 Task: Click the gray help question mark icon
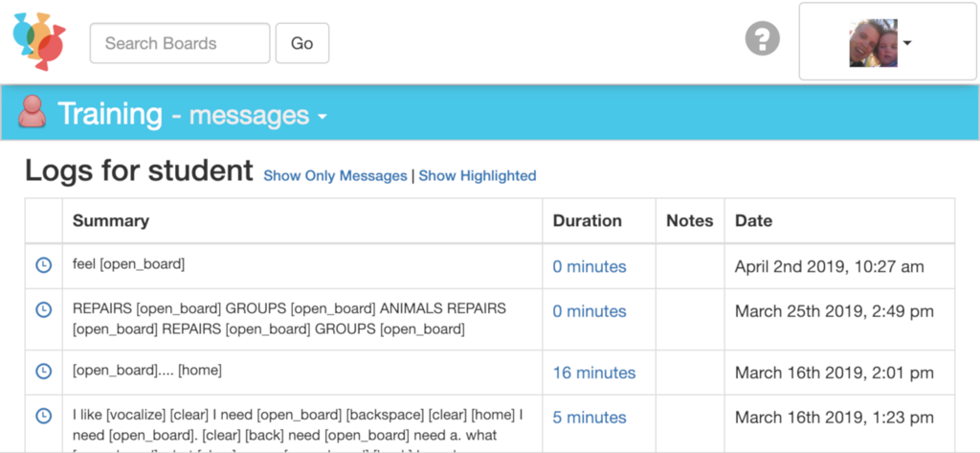tap(763, 39)
